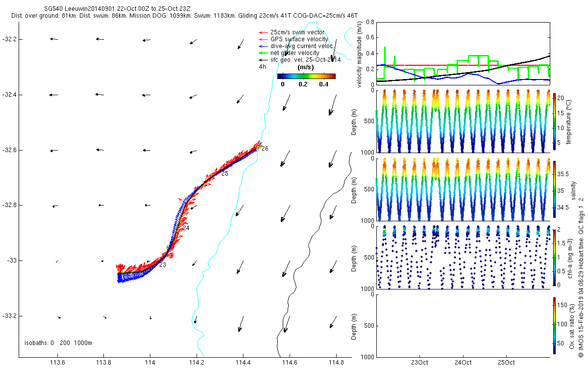Click the longitude tick label 114.6
The height and width of the screenshot is (368, 588).
[x=290, y=363]
